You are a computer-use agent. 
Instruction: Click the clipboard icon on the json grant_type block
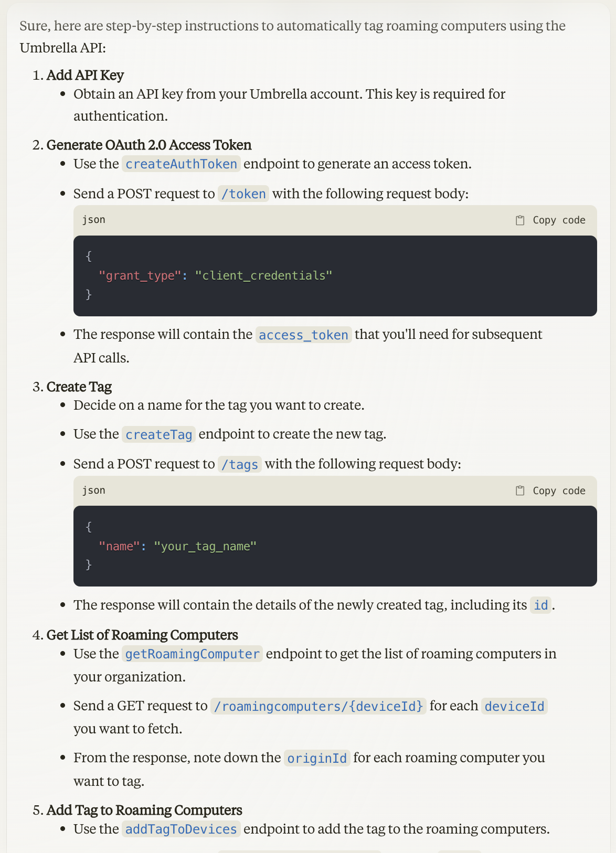520,220
